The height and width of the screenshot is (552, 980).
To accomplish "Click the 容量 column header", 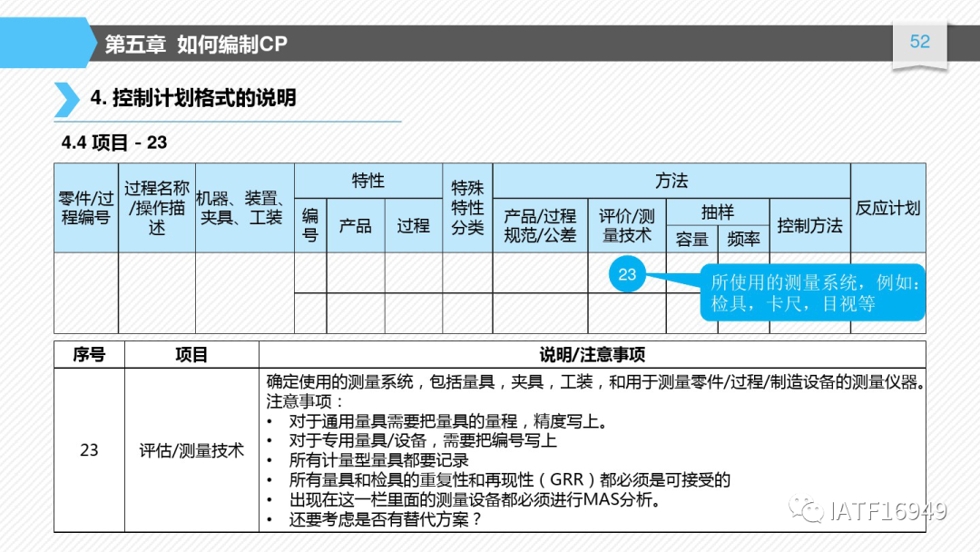I will click(691, 240).
